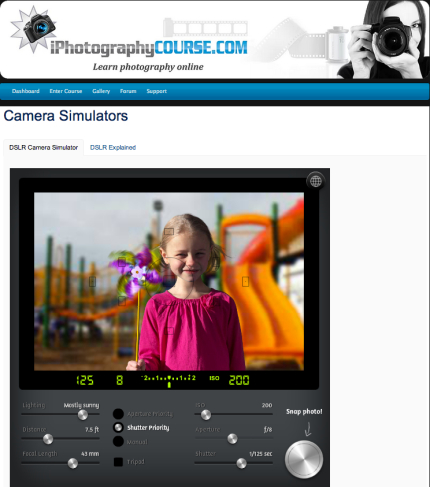This screenshot has height=487, width=430.
Task: Open the DSLR Camera Simulator tab
Action: [x=43, y=147]
